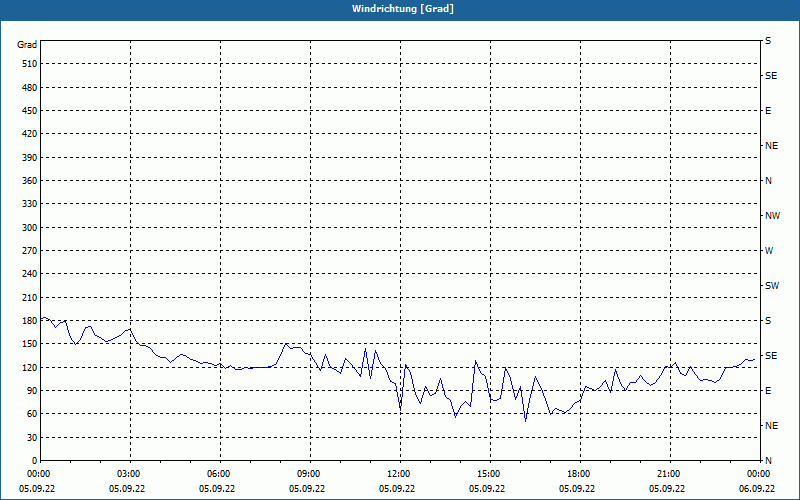Click the SW compass label
Viewport: 800px width, 500px height.
click(772, 286)
